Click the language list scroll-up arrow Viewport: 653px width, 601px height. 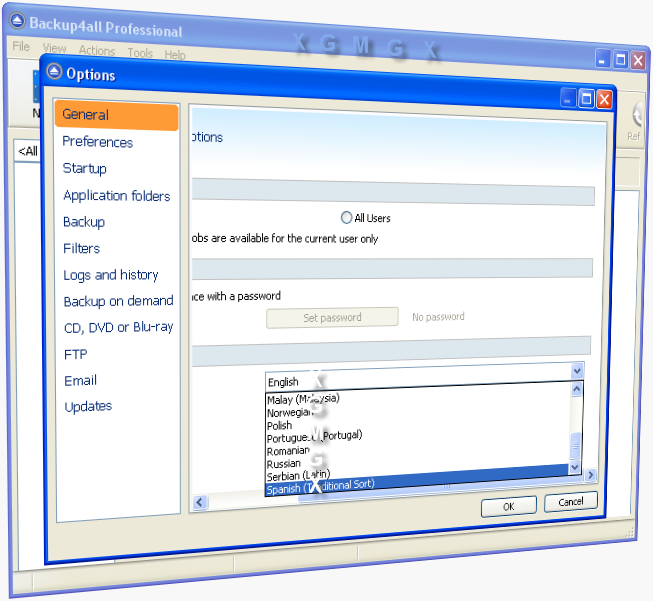pos(577,389)
